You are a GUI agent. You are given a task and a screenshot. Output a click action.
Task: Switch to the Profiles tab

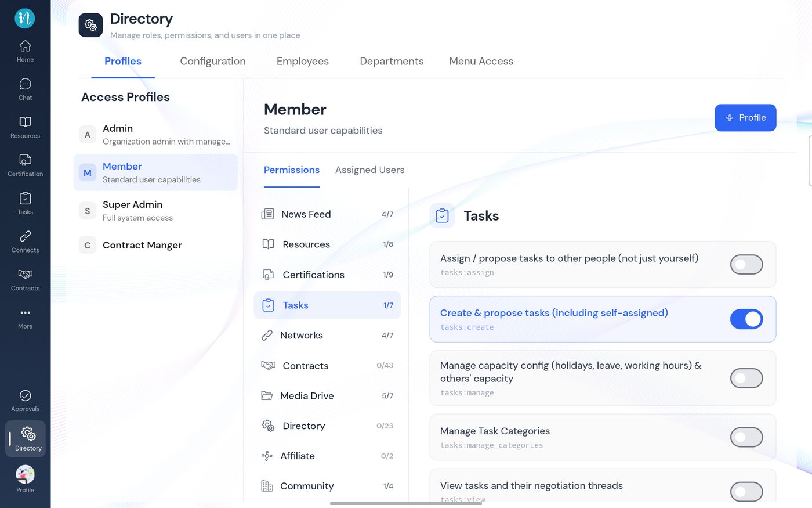pyautogui.click(x=123, y=62)
